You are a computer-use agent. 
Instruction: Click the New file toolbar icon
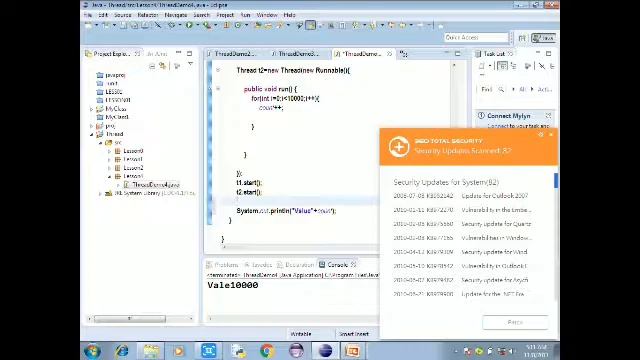click(x=88, y=25)
